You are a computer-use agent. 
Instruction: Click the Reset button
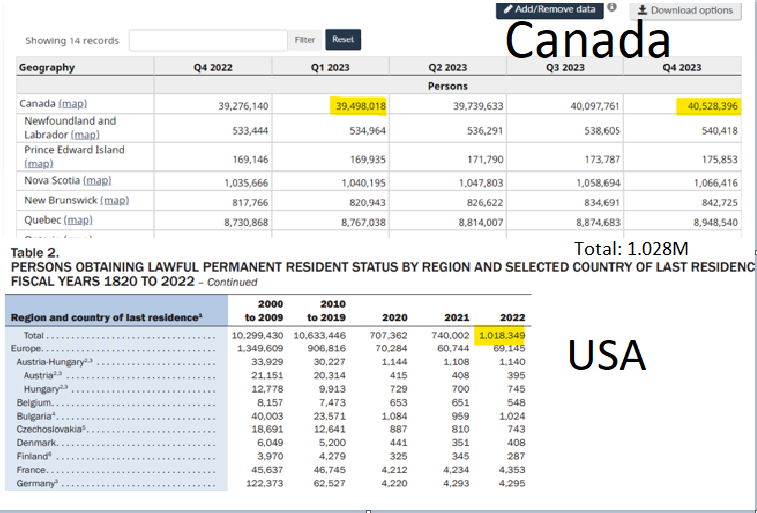click(x=343, y=40)
